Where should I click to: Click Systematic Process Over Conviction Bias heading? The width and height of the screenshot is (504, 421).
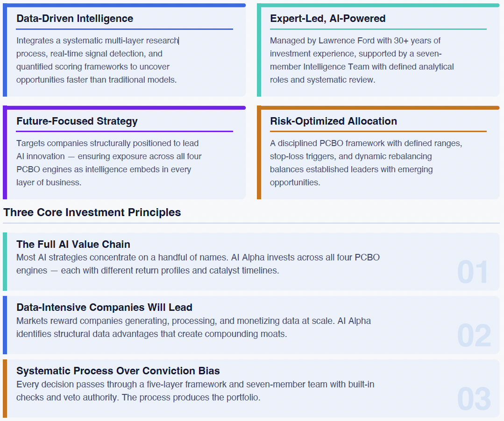[118, 371]
